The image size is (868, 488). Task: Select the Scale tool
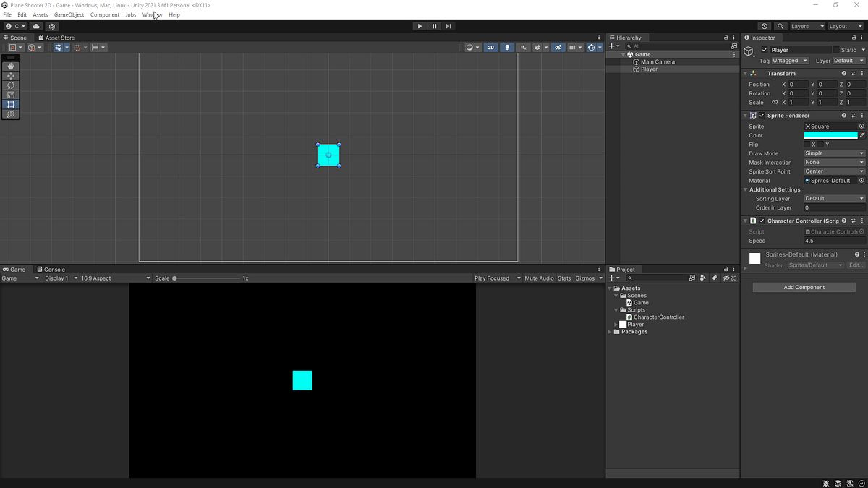click(x=11, y=95)
